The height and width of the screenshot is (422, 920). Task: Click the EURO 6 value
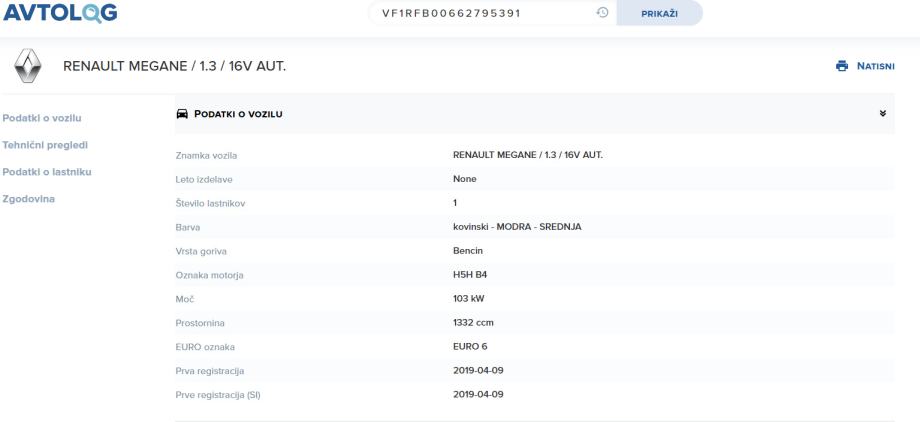[470, 346]
